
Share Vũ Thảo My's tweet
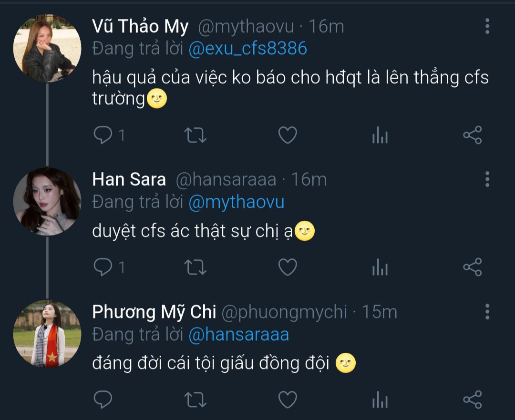coord(473,135)
